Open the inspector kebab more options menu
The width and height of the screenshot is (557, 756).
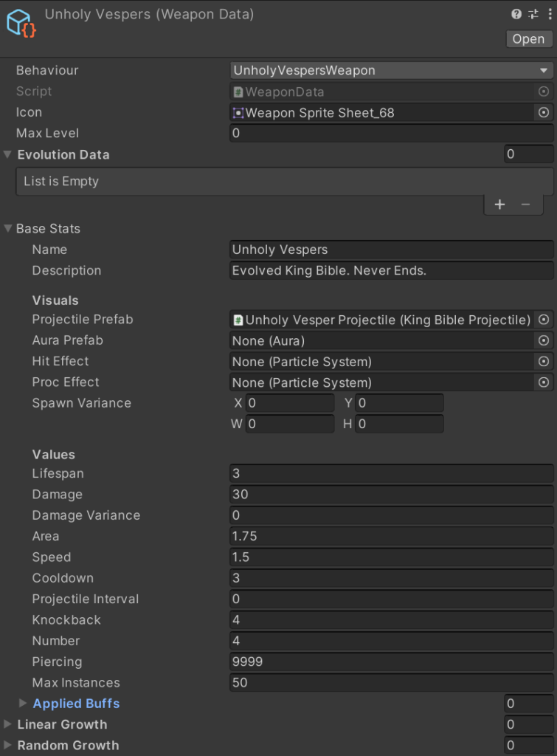pyautogui.click(x=547, y=14)
